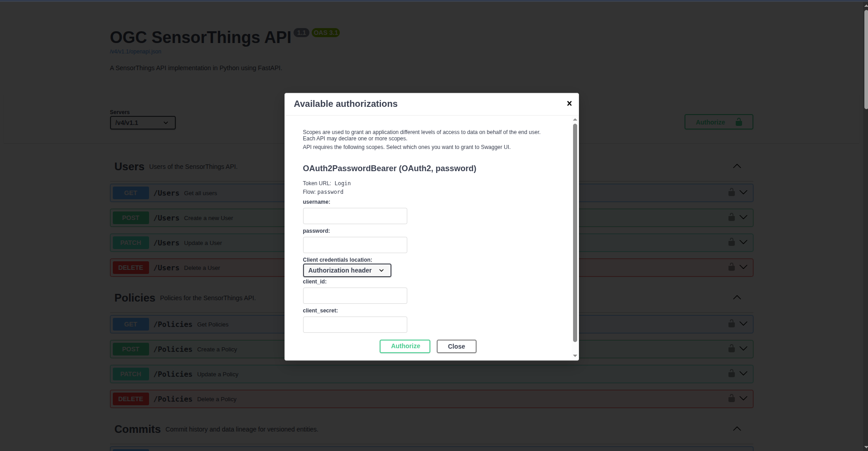Click the 'Update a Policy' summary text
This screenshot has height=451, width=868.
[x=218, y=374]
